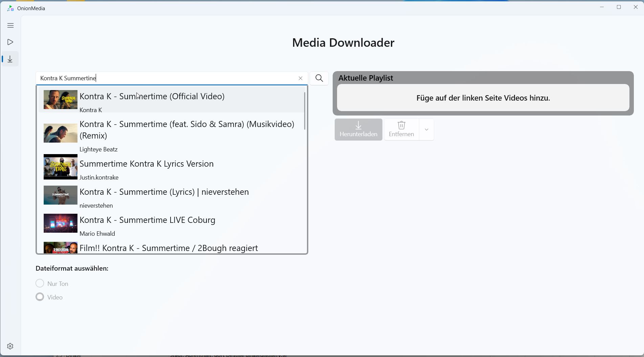The image size is (644, 357).
Task: Select the Nur Ton radio button
Action: point(40,283)
